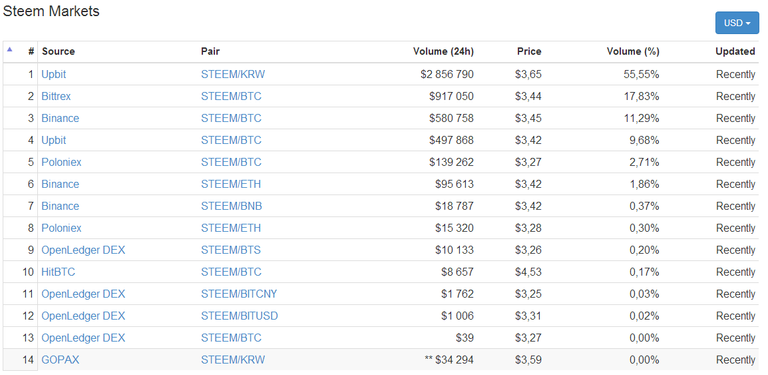
Task: Open the Poloniex link in row 5
Action: (x=61, y=162)
